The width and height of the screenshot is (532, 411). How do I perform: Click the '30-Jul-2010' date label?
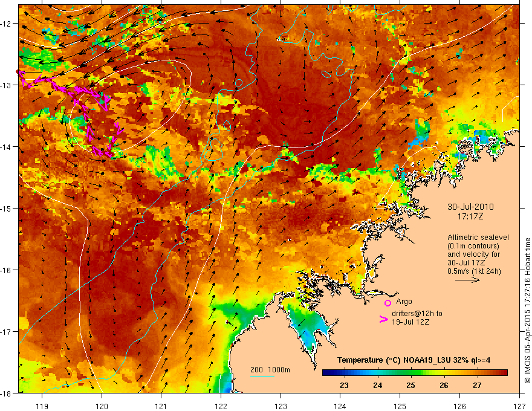click(470, 207)
